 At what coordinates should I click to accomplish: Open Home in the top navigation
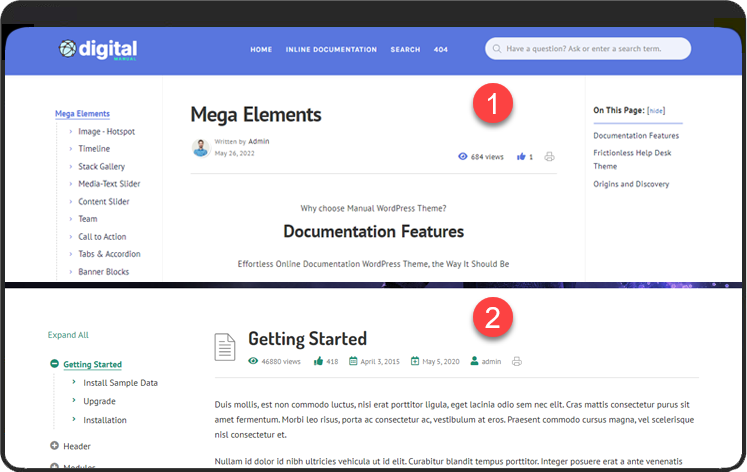coord(261,49)
